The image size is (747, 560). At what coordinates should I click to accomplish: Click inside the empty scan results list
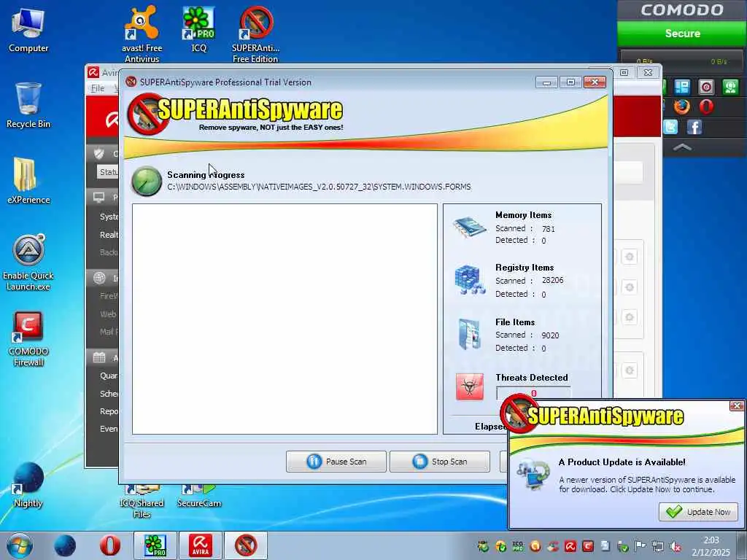(x=285, y=319)
